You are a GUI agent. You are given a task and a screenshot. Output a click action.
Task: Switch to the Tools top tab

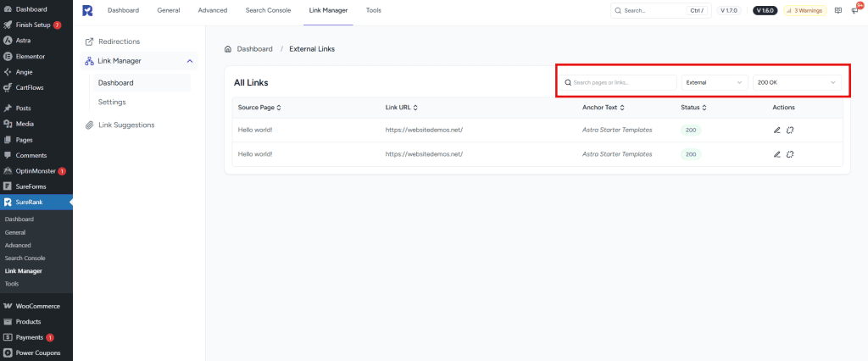(x=374, y=10)
